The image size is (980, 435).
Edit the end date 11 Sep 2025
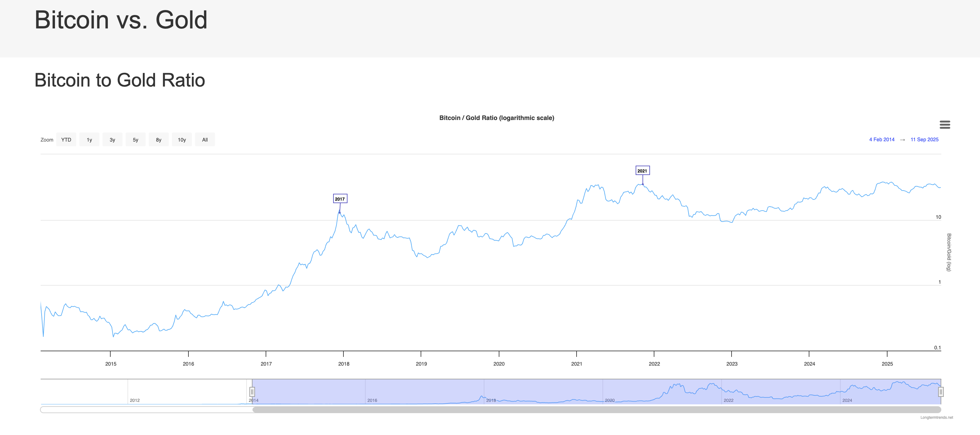(924, 140)
